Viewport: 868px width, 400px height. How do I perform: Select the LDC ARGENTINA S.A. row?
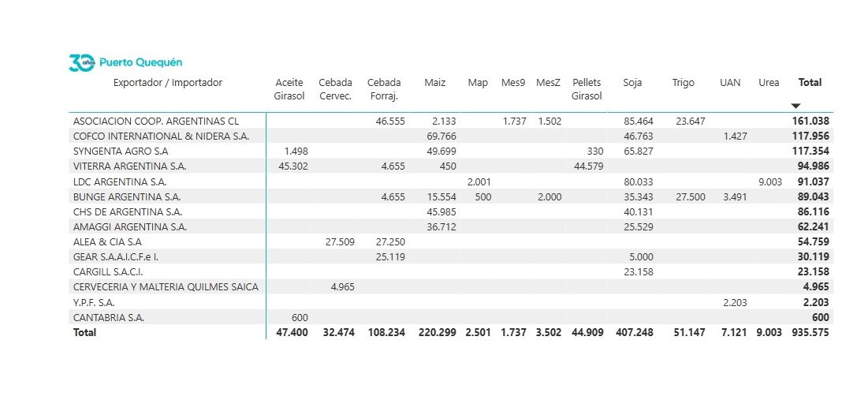pos(451,181)
